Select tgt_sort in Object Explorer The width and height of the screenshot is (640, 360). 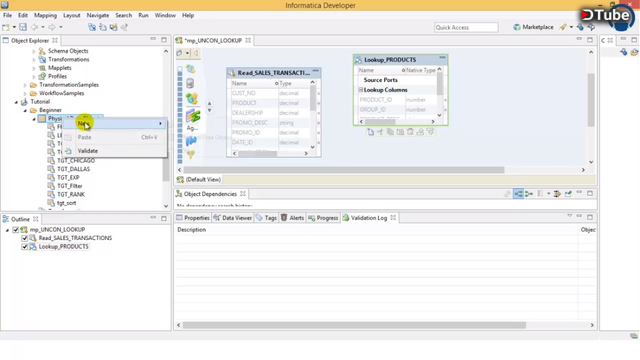(x=67, y=203)
